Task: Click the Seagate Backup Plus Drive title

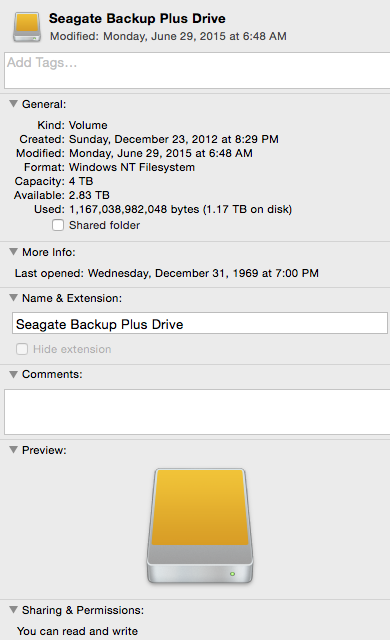Action: pos(137,19)
